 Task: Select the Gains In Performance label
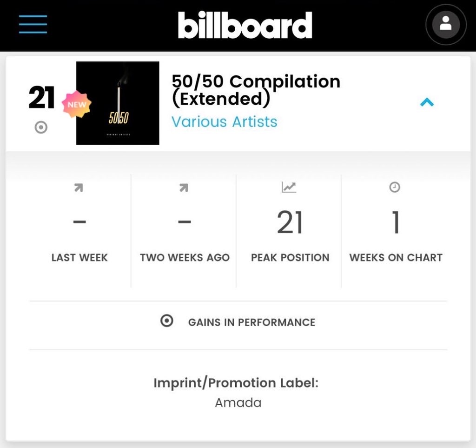click(x=251, y=322)
